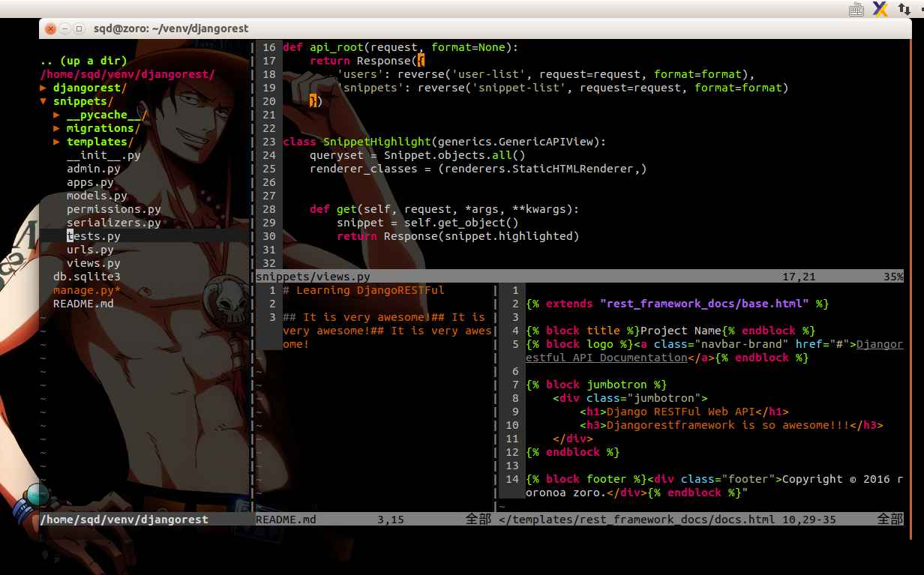
Task: Click '<h1>Django RESTFul Web API</h1>' line
Action: 684,412
